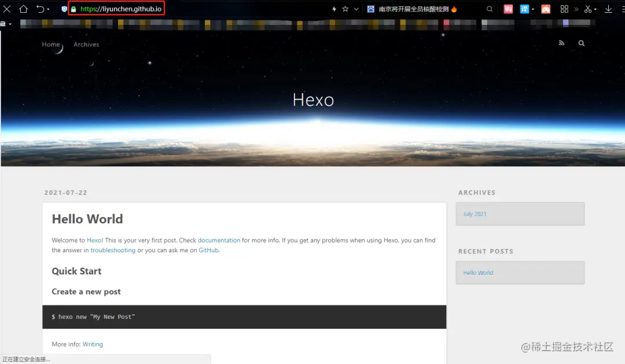
Task: Go to the Home nav item
Action: point(50,44)
